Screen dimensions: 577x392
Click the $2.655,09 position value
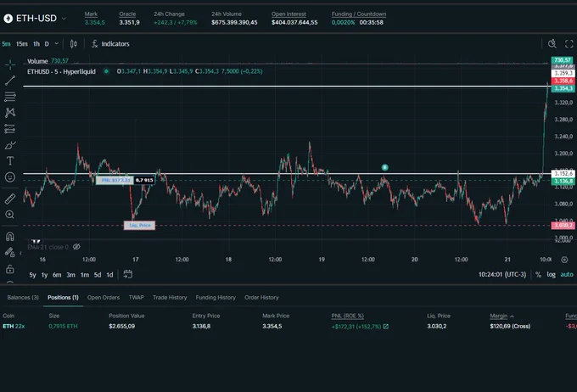click(127, 326)
